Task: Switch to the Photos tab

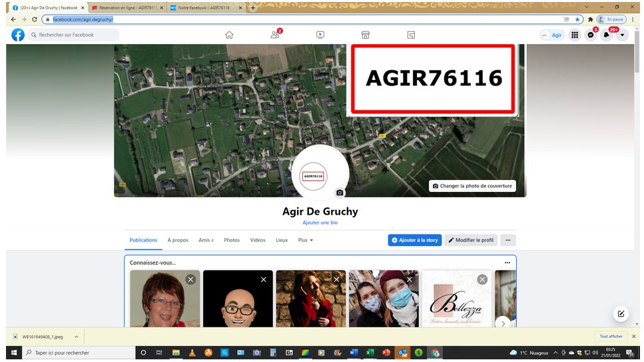Action: [x=232, y=240]
